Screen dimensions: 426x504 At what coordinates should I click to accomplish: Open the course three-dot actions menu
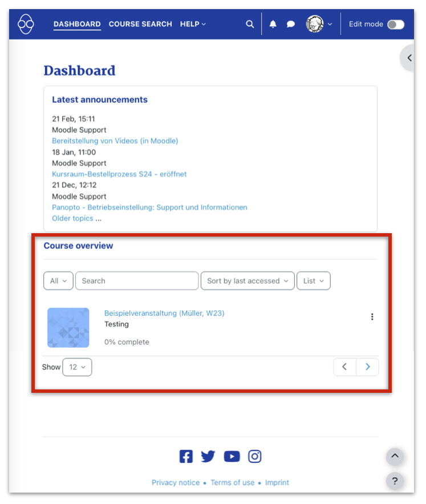pos(372,317)
